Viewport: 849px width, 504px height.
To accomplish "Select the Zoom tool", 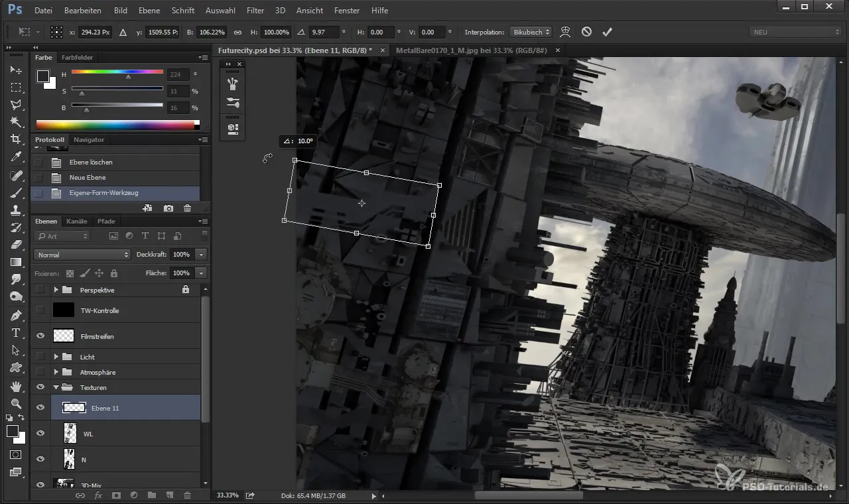I will [x=16, y=403].
